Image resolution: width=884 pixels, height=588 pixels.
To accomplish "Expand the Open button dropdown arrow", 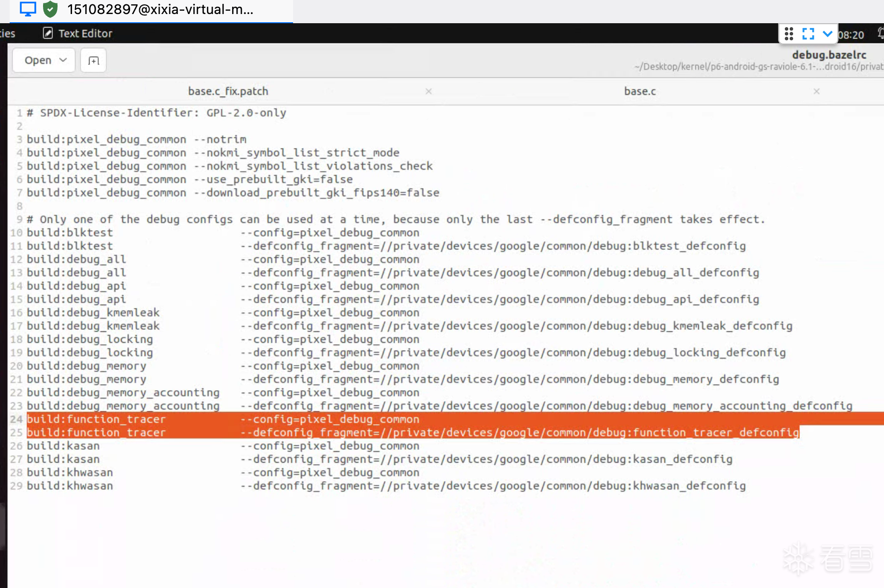I will click(63, 60).
